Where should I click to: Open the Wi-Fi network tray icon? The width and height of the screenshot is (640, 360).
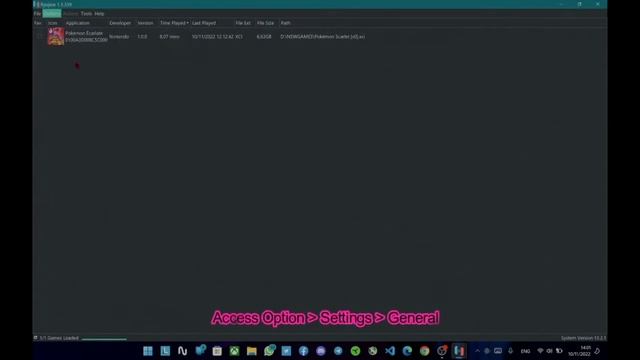tap(540, 351)
